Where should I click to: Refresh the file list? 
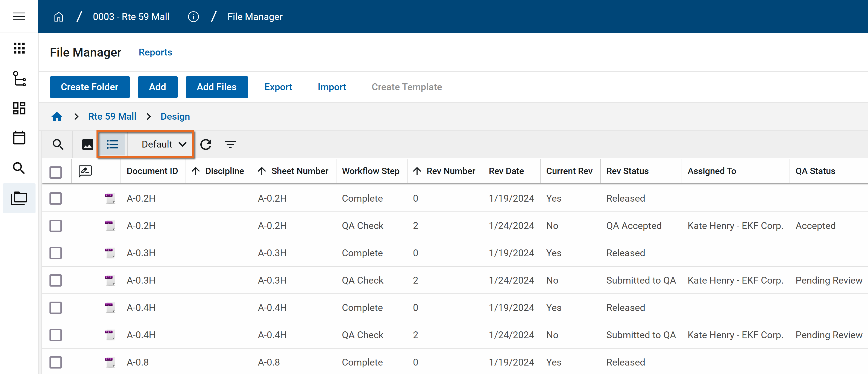pos(206,144)
